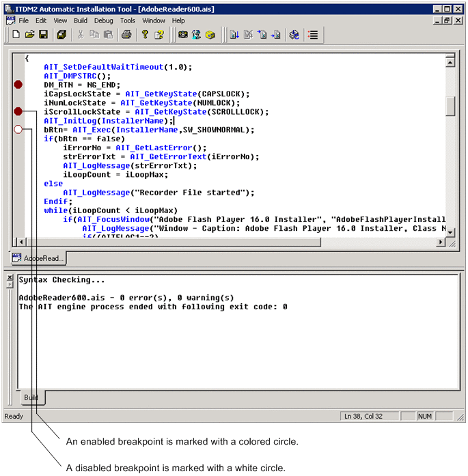Screen dimensions: 468x476
Task: Click the yellow package box icon
Action: tap(210, 35)
